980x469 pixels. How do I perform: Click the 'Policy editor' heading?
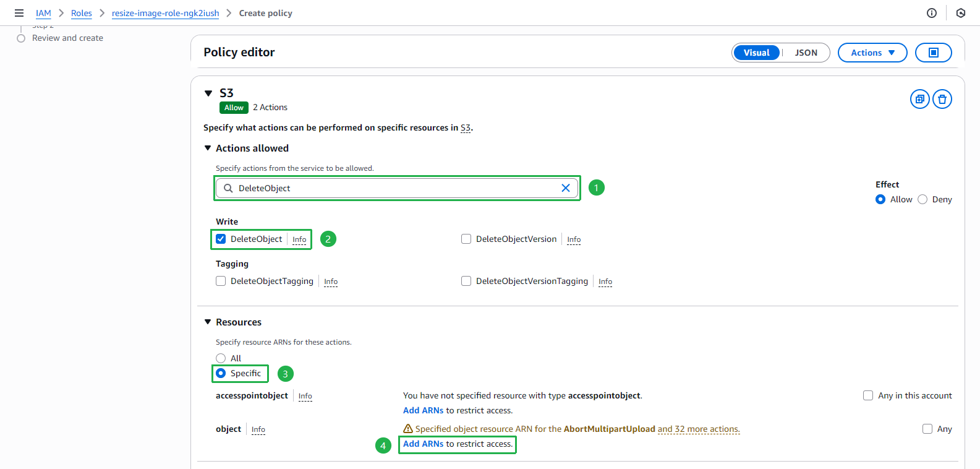(239, 52)
